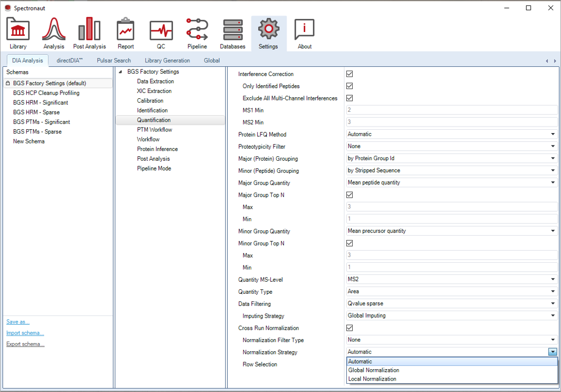Toggle the Interference Correction checkbox
561x392 pixels.
tap(350, 74)
